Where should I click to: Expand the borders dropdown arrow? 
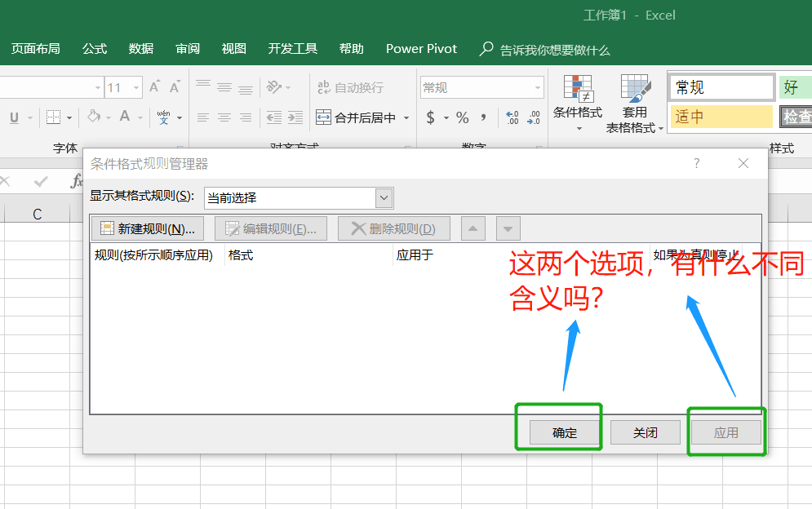(69, 117)
